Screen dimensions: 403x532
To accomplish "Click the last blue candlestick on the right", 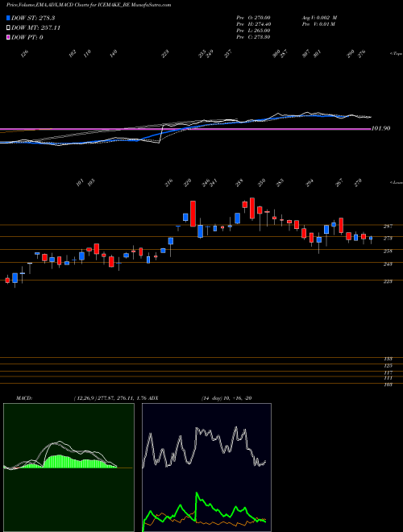I will [x=371, y=238].
